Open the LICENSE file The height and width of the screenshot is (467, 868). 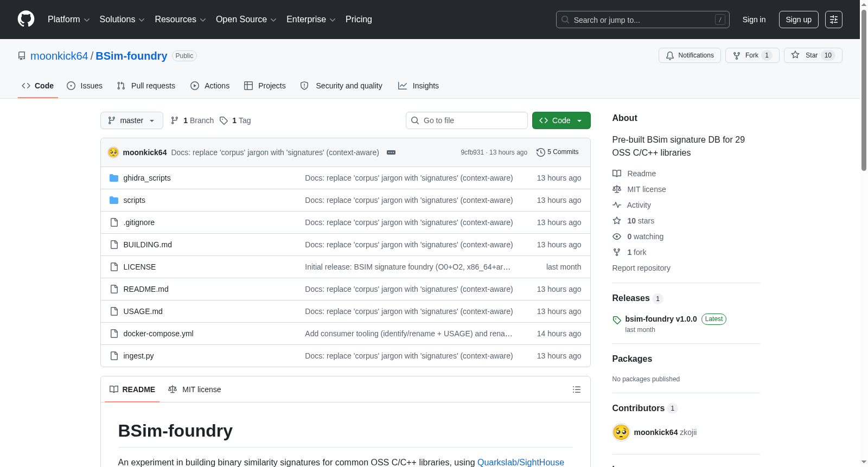pos(139,267)
